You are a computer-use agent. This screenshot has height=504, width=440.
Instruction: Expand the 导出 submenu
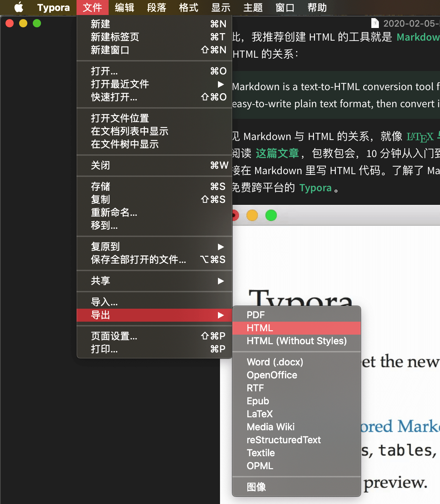154,315
